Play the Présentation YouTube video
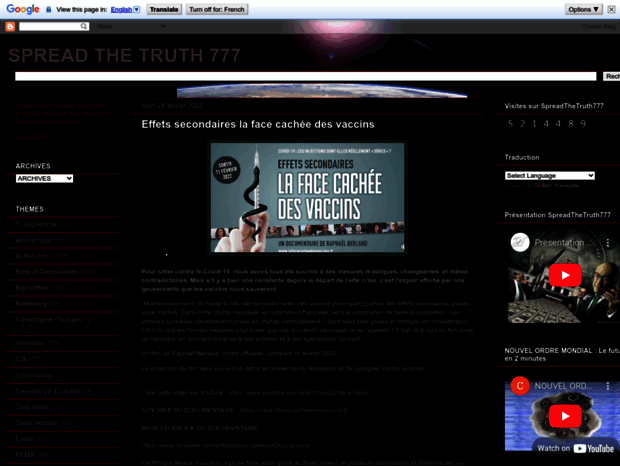Image resolution: width=620 pixels, height=466 pixels. 565,275
